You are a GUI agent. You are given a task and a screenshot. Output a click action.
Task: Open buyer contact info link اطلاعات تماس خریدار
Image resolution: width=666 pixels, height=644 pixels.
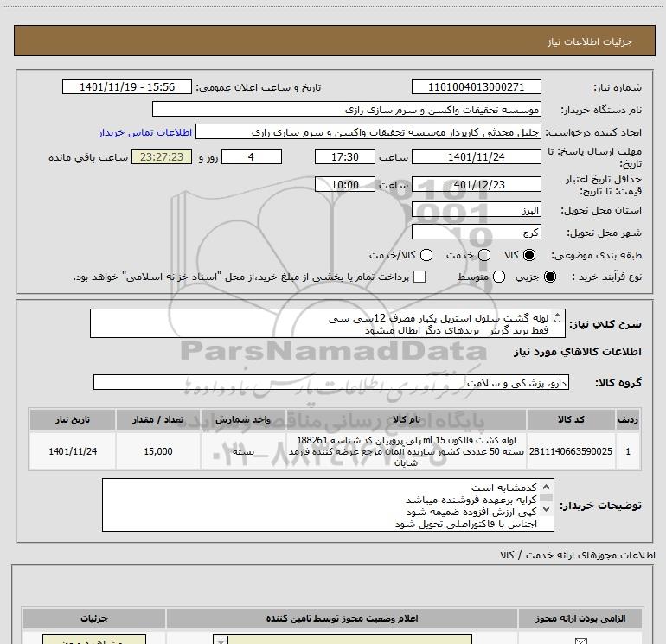tap(145, 132)
